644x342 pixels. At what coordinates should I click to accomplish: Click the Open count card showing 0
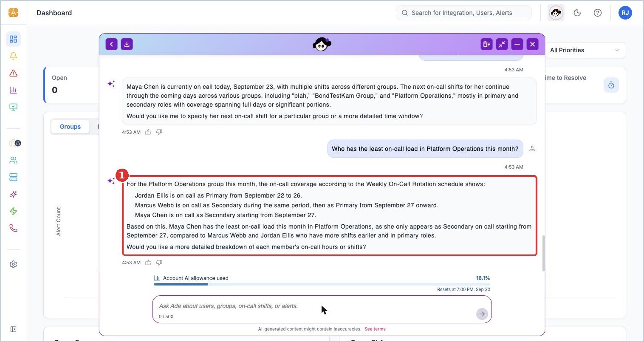coord(71,85)
